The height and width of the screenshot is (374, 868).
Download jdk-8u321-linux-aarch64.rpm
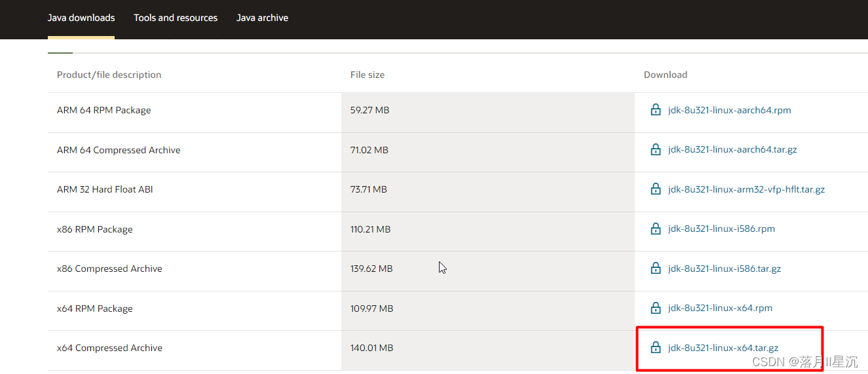730,110
